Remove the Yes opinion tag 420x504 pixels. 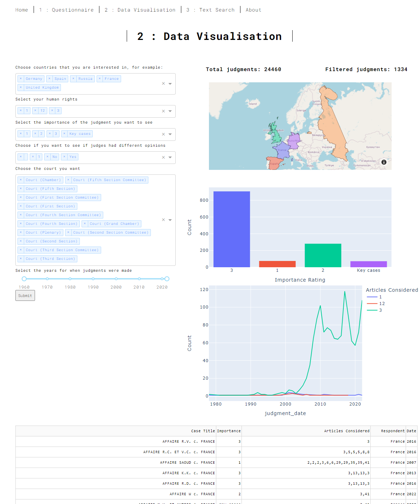coord(64,157)
